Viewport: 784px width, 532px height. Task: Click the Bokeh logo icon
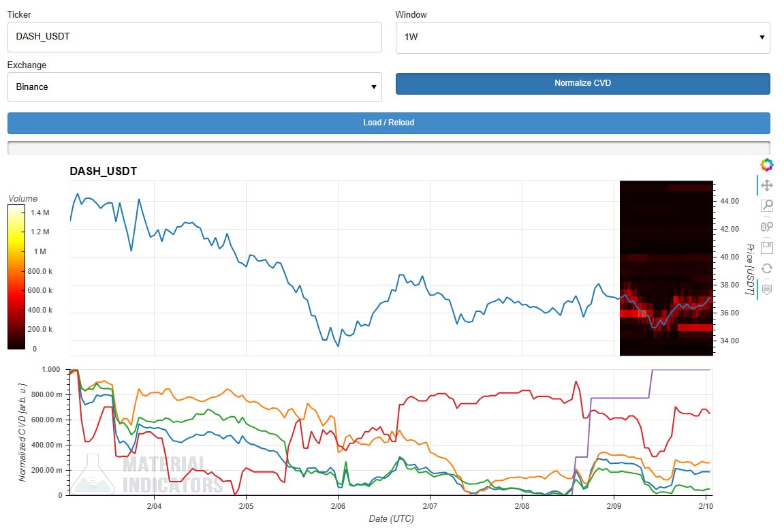point(766,165)
